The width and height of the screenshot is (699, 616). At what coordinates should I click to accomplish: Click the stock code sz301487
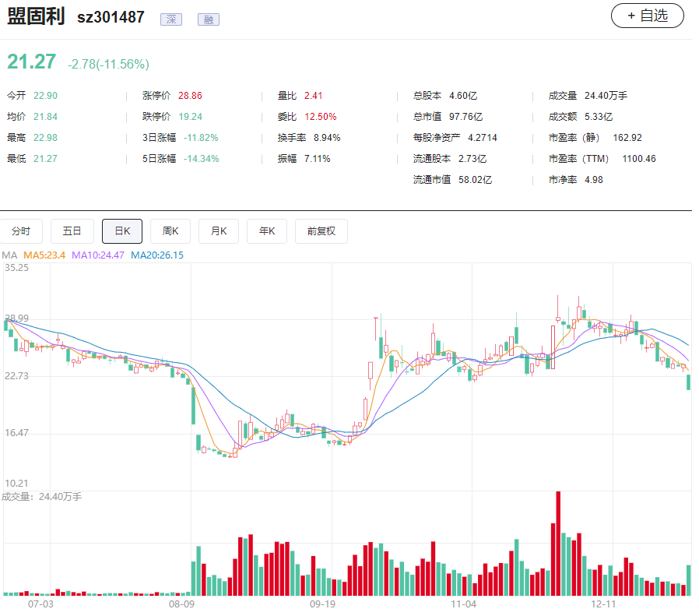tap(111, 17)
